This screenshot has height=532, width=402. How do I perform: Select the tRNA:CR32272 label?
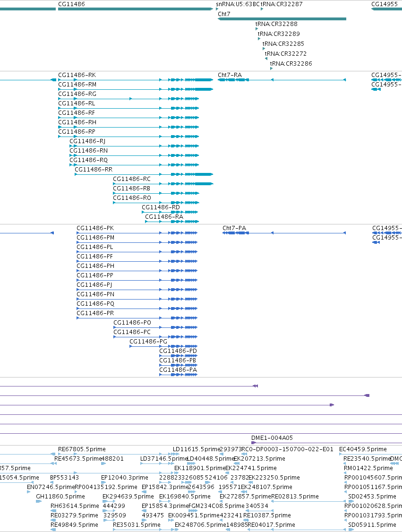(x=286, y=53)
